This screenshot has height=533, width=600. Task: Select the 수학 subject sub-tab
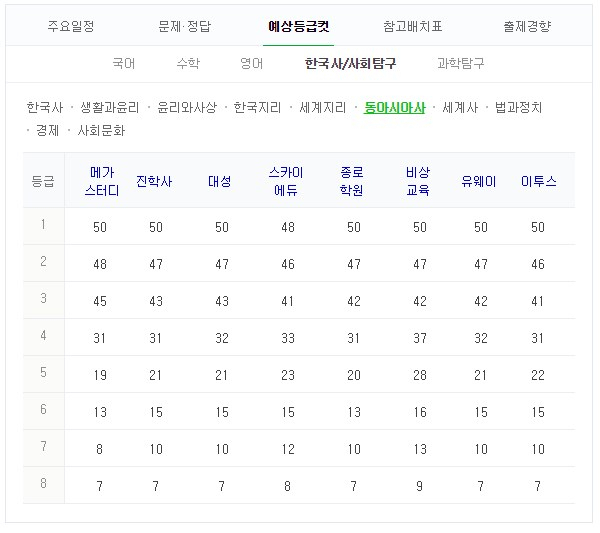pyautogui.click(x=187, y=63)
